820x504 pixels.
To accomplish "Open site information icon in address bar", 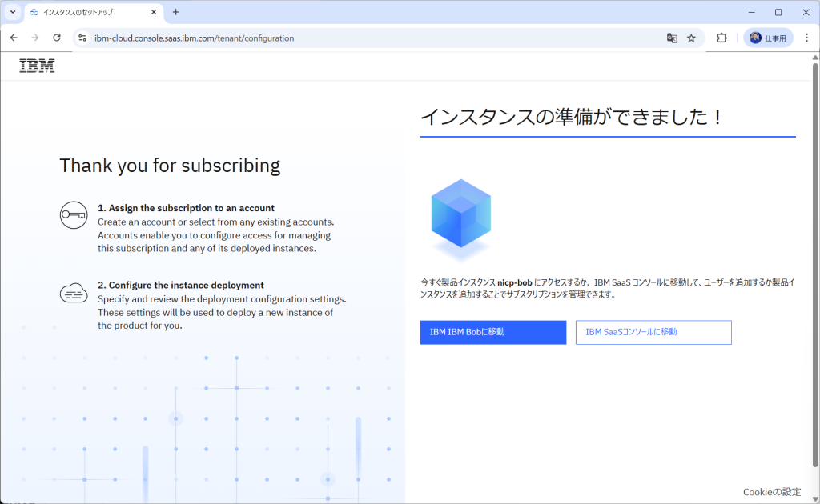I will pos(82,38).
